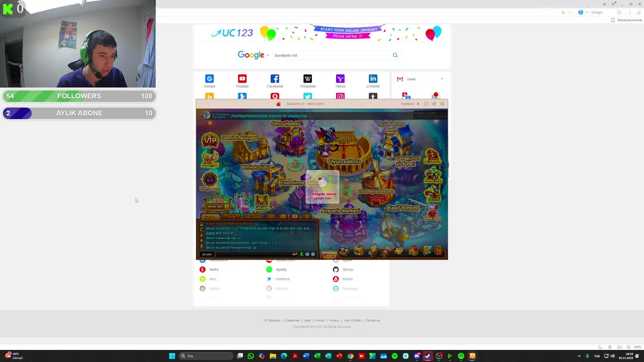
Task: Open the VIP badge in the game
Action: (x=210, y=141)
